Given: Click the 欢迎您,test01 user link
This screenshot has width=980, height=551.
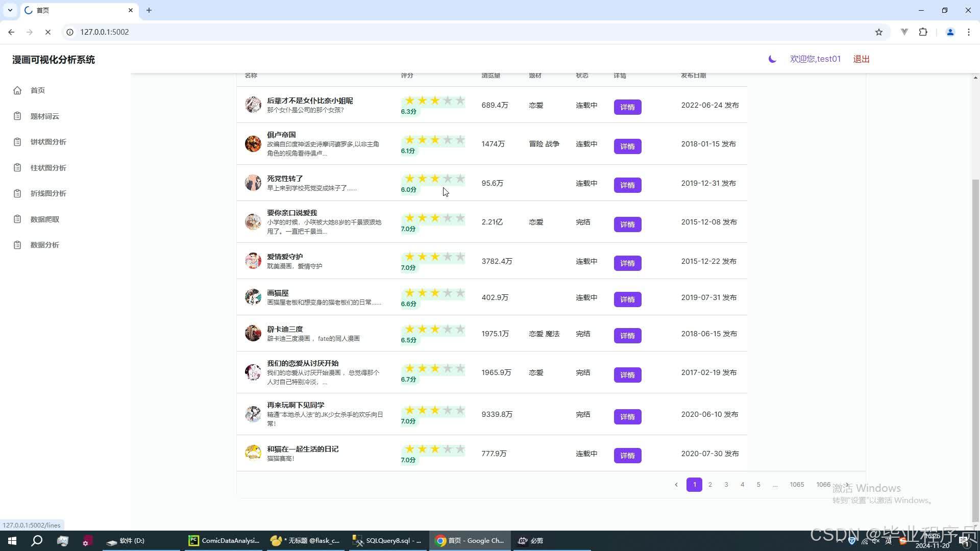Looking at the screenshot, I should [x=815, y=59].
